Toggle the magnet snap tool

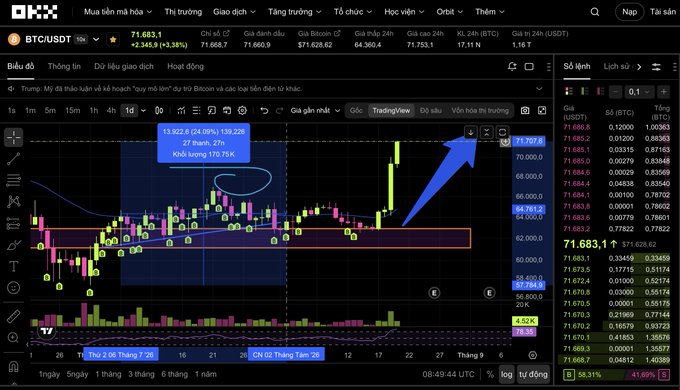(13, 367)
